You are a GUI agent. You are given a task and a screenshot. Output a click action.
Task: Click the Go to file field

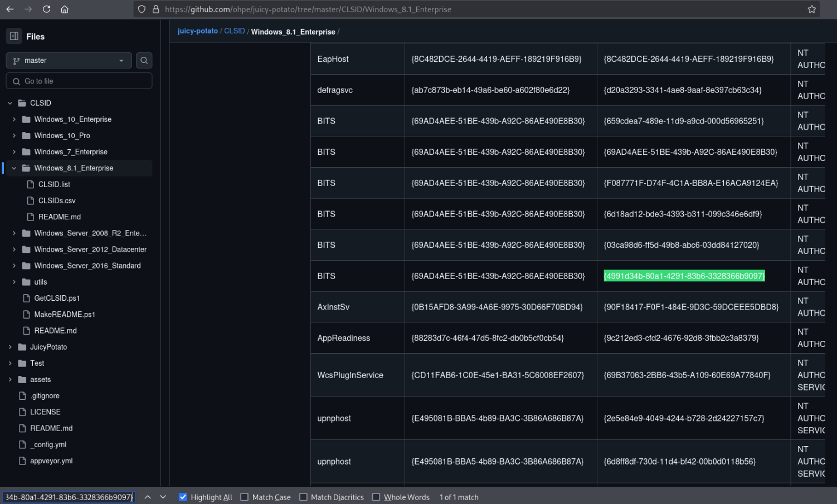coord(79,81)
